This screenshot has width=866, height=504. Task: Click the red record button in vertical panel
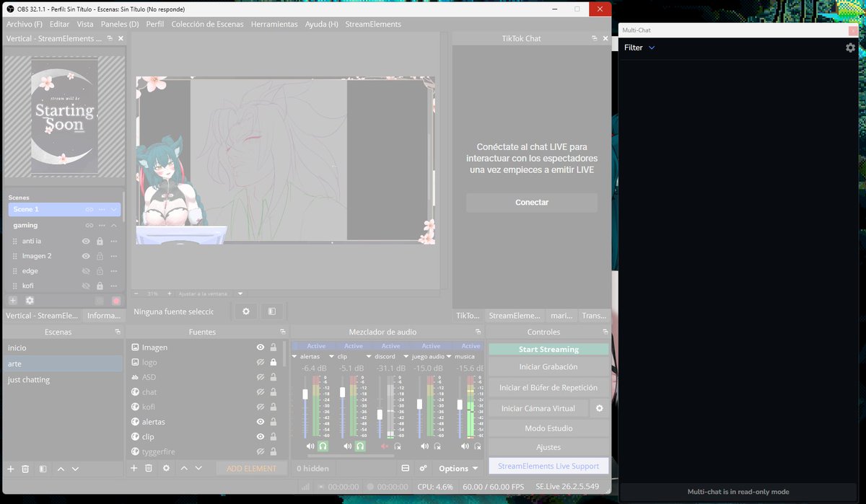116,301
